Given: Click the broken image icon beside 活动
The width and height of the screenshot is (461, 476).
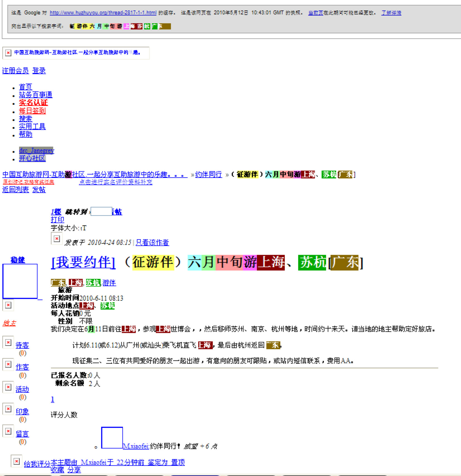Looking at the screenshot, I should 8,387.
